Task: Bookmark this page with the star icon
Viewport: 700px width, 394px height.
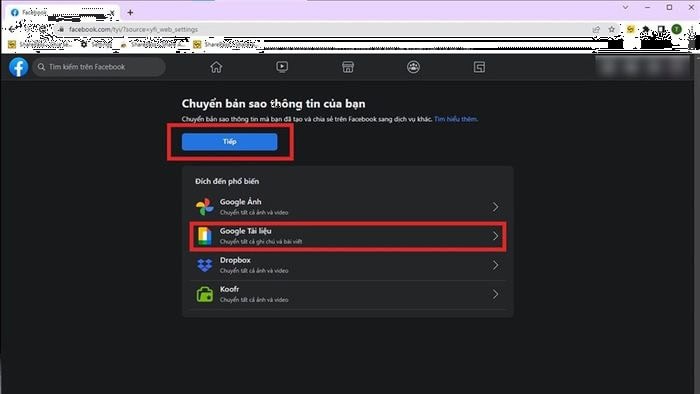Action: coord(612,29)
